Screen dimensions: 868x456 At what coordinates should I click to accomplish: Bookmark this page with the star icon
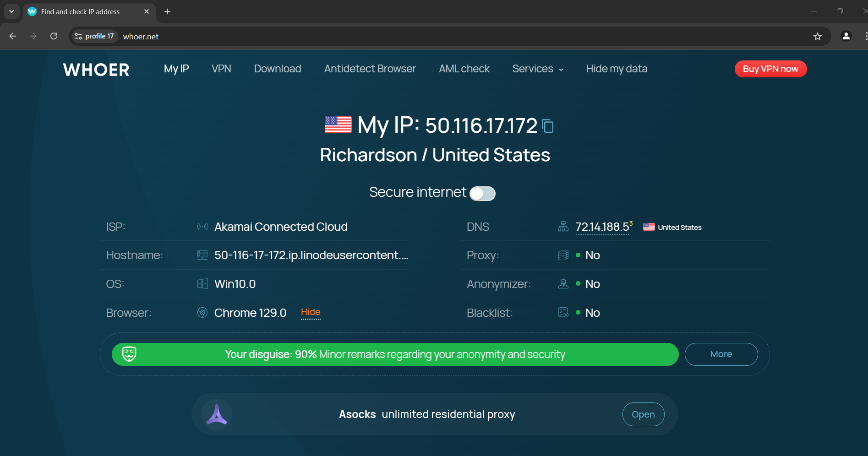[818, 37]
